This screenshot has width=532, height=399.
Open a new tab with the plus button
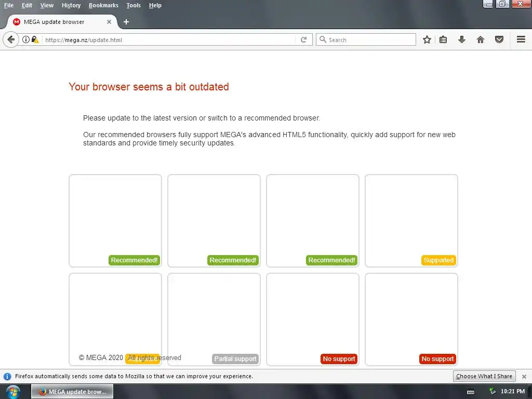point(126,22)
